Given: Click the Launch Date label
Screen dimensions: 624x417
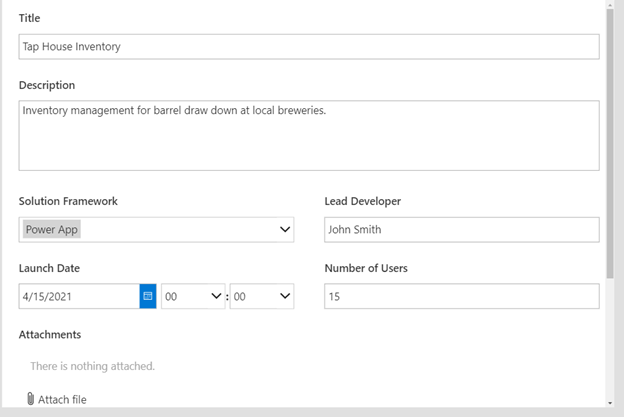Looking at the screenshot, I should point(49,268).
